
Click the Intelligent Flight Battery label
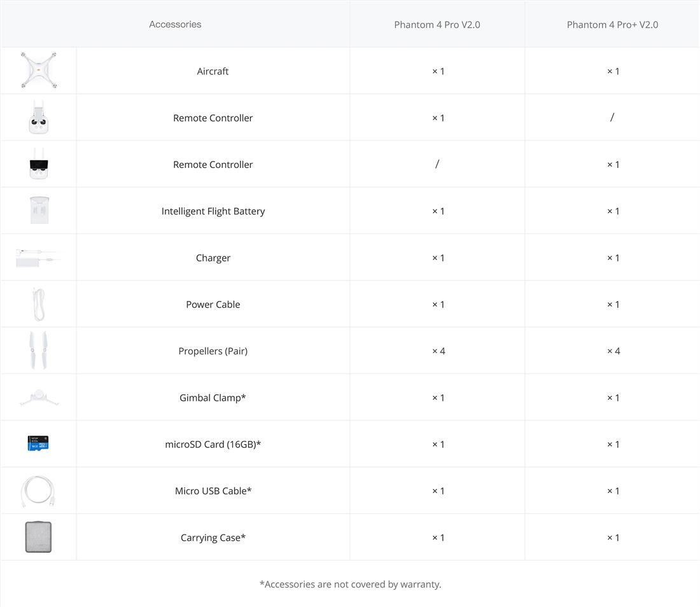213,211
